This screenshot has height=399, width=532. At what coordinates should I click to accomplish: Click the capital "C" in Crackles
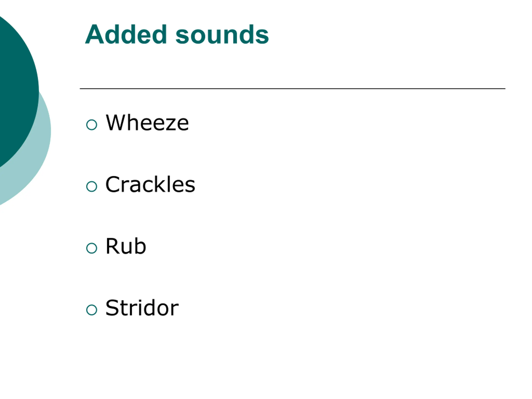pyautogui.click(x=113, y=185)
